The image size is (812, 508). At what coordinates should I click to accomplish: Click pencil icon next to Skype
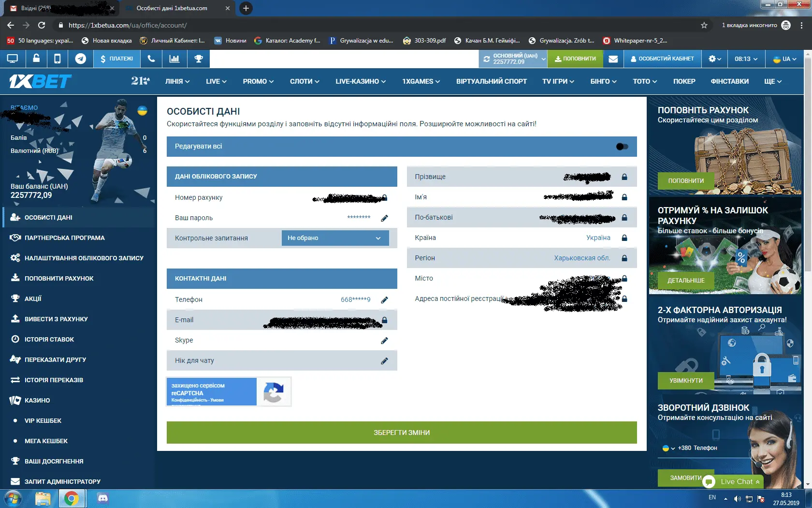tap(384, 341)
